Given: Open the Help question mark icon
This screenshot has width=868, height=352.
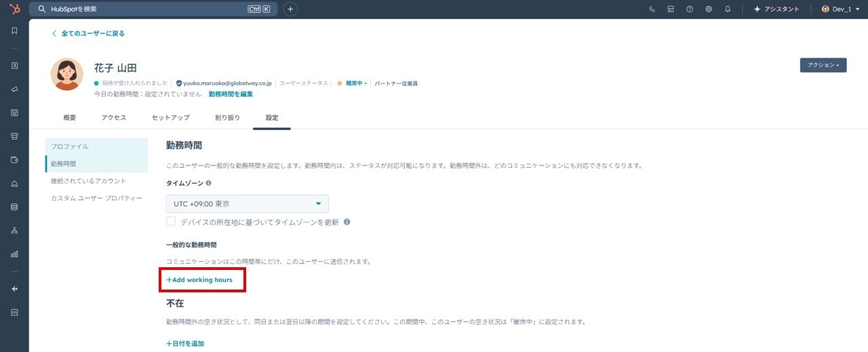Looking at the screenshot, I should pyautogui.click(x=690, y=9).
